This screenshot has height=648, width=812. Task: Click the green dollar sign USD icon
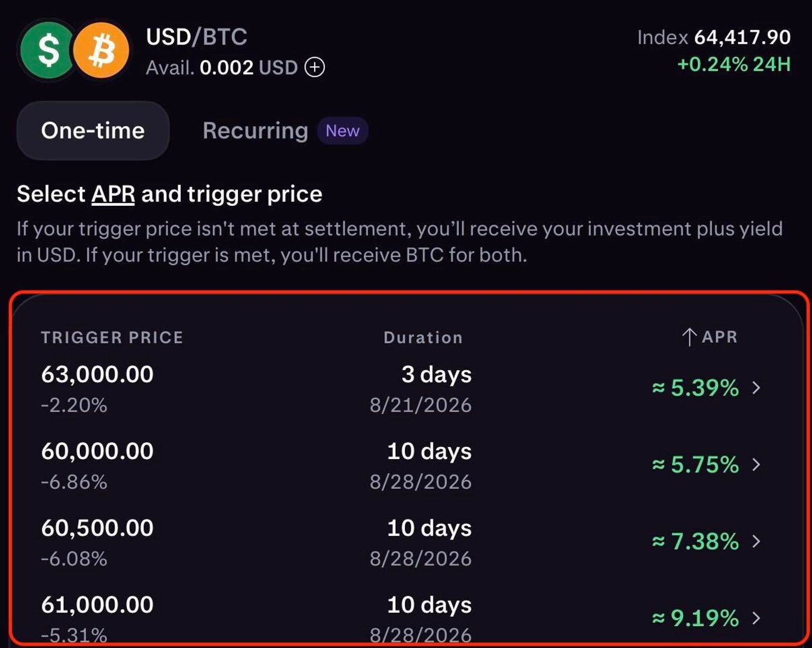click(x=48, y=50)
